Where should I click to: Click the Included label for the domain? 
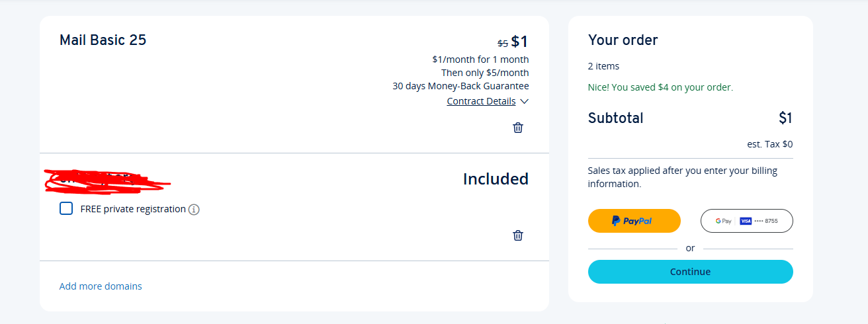tap(496, 179)
